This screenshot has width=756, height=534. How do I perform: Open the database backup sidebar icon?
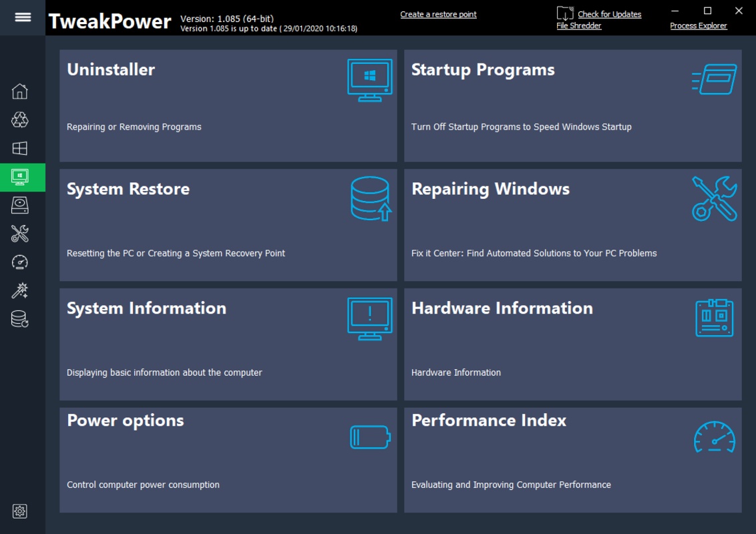pyautogui.click(x=20, y=319)
